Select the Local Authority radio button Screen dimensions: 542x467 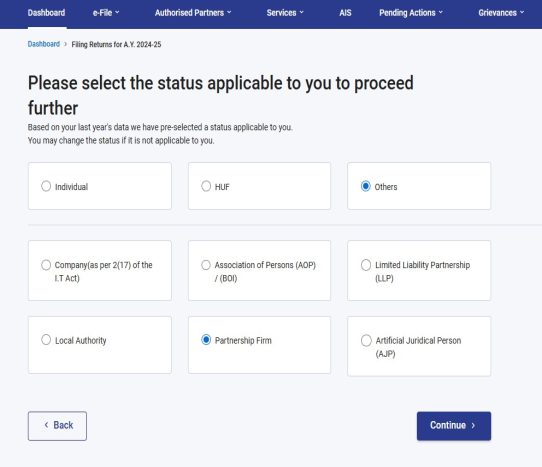click(x=46, y=340)
